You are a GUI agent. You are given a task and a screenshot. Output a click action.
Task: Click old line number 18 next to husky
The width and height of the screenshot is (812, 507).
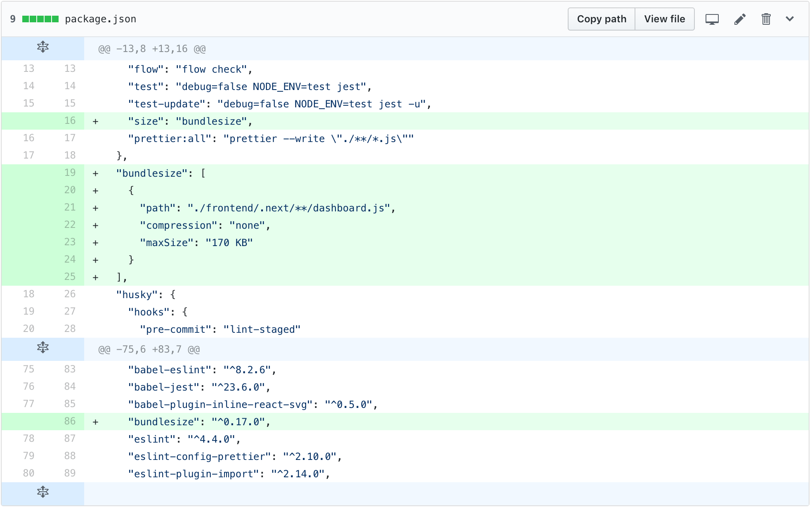[28, 294]
